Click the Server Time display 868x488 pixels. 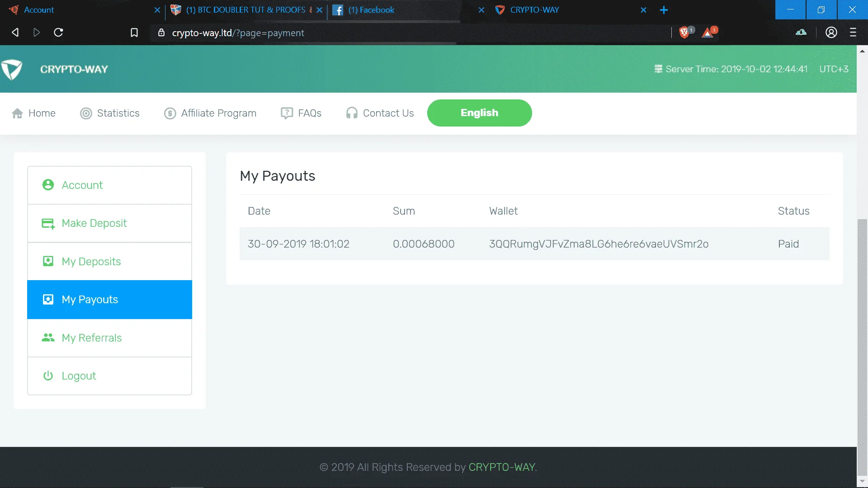(x=731, y=69)
